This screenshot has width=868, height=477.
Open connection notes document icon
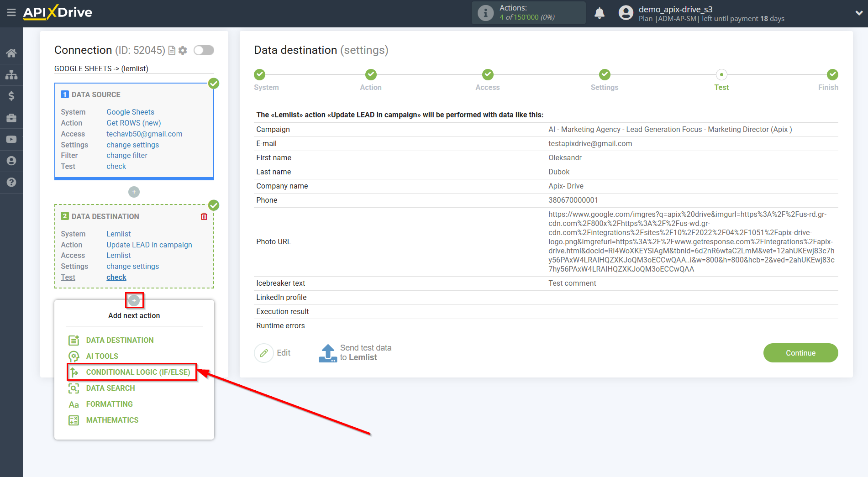pos(172,51)
